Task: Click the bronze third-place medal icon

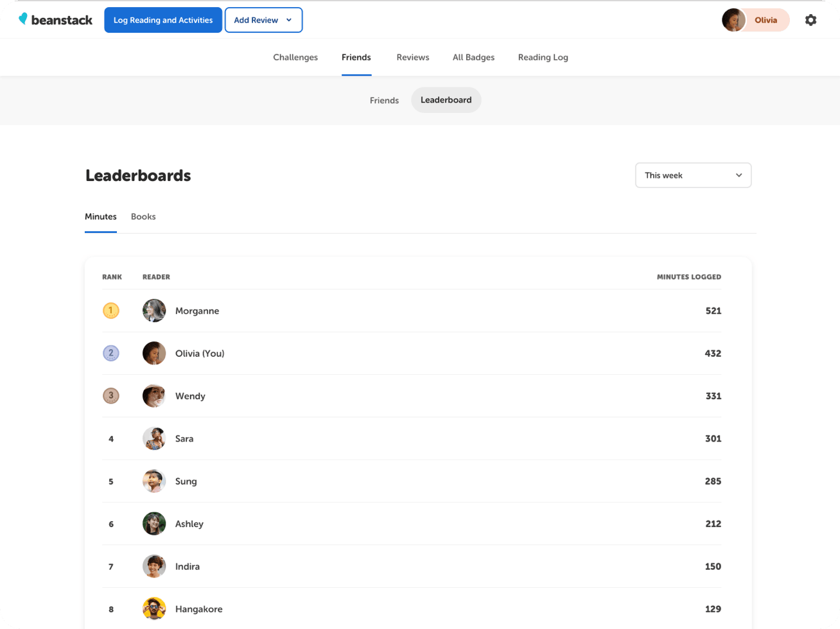Action: (111, 396)
